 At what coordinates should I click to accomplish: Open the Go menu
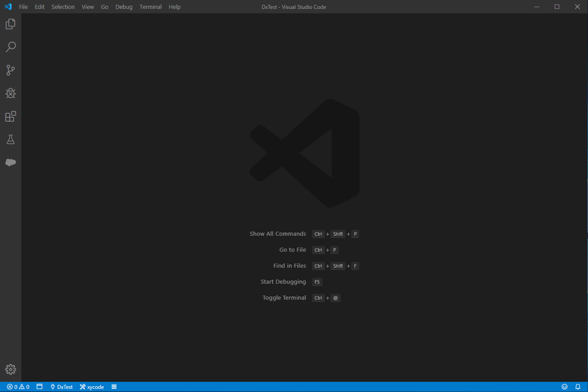105,7
